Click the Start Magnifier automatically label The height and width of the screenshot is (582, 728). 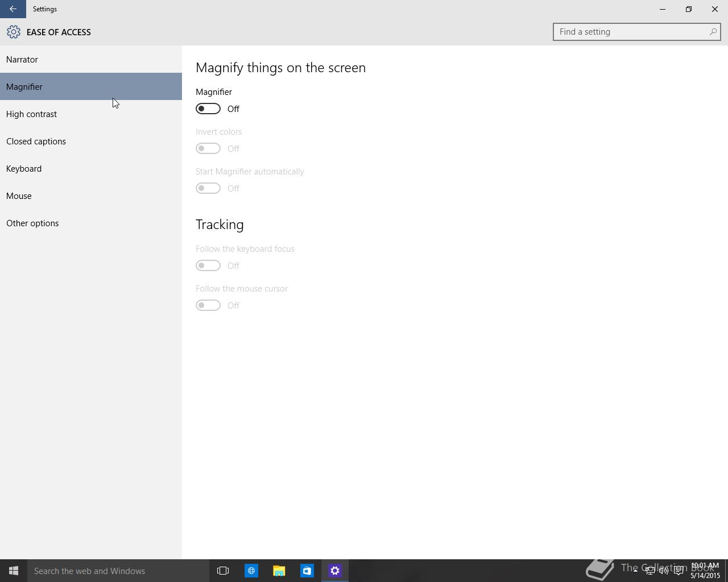(250, 172)
